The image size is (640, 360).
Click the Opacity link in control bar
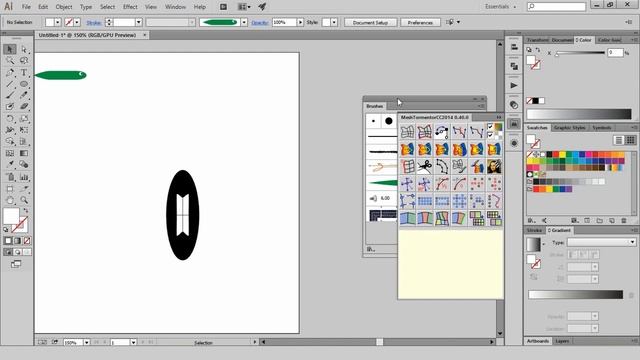coord(260,22)
